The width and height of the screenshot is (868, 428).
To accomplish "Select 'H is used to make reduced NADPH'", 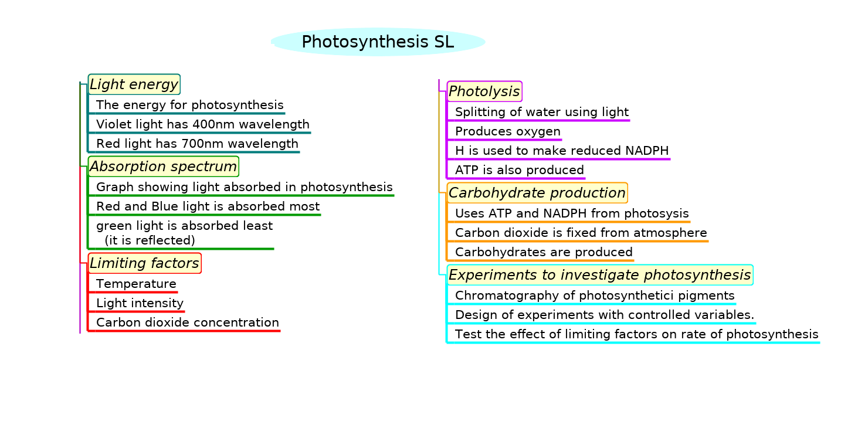I will [561, 151].
